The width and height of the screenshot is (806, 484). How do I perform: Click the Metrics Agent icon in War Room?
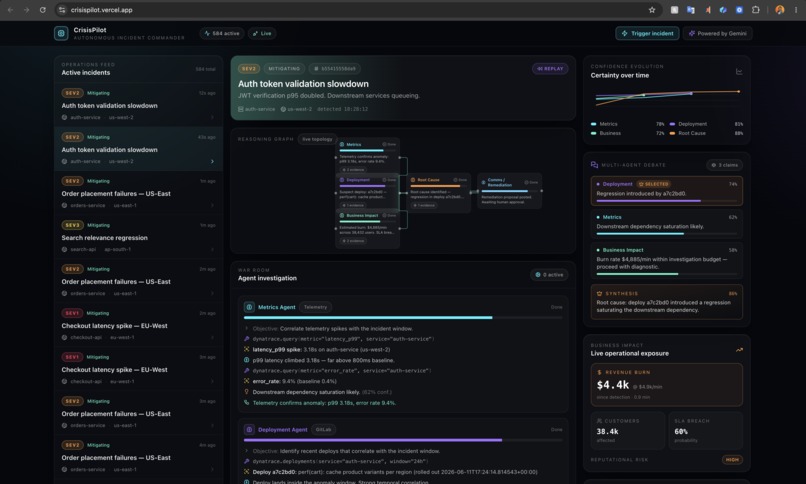249,307
